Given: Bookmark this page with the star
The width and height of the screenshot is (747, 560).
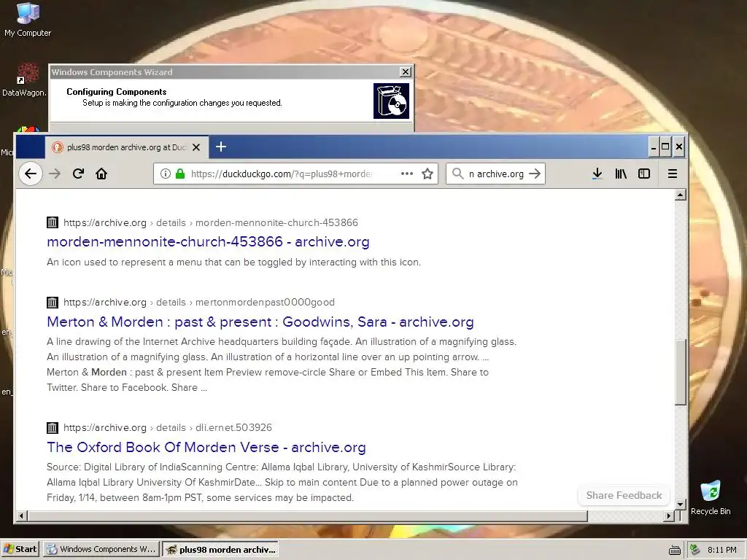Looking at the screenshot, I should click(x=427, y=174).
